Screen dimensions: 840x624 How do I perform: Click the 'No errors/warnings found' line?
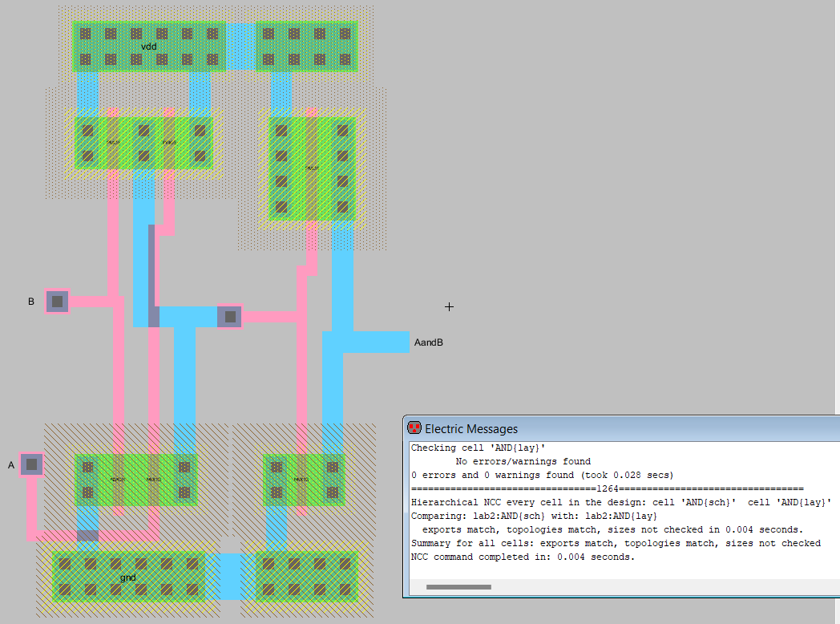pyautogui.click(x=523, y=461)
